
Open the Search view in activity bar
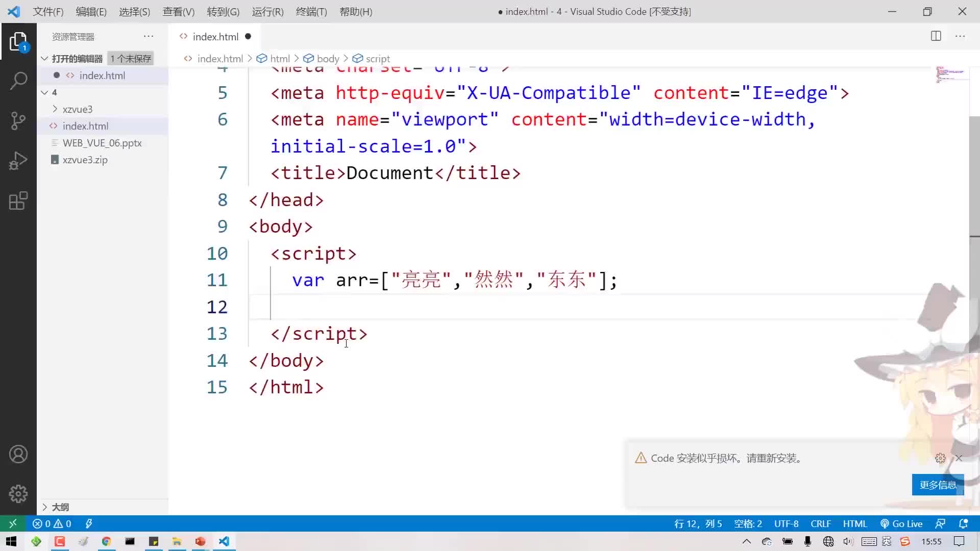coord(18,81)
